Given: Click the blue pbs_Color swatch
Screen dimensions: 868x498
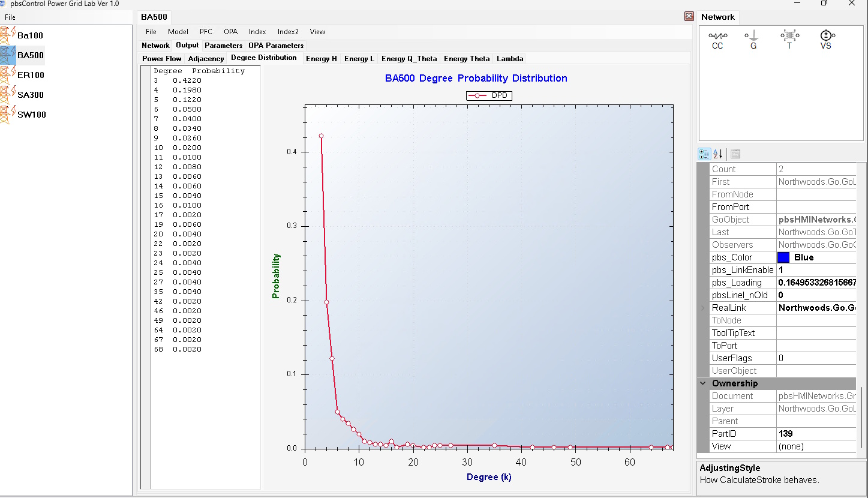Looking at the screenshot, I should tap(783, 257).
